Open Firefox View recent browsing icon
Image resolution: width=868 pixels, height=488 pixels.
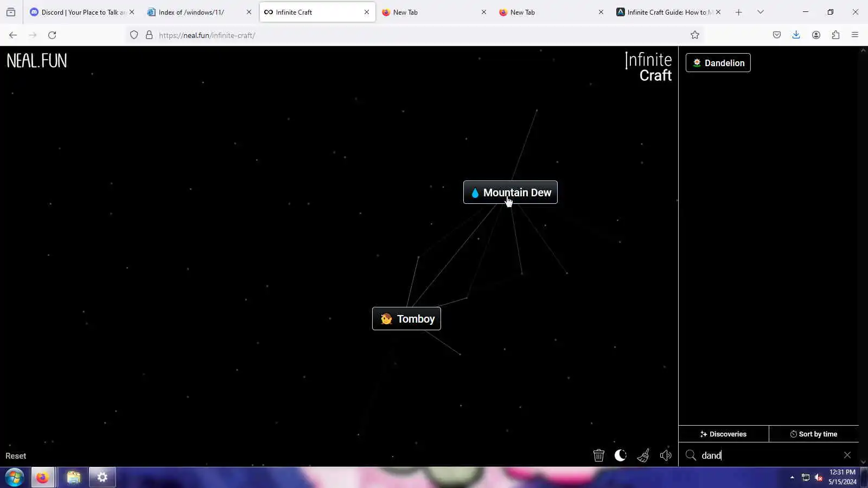[x=11, y=12]
